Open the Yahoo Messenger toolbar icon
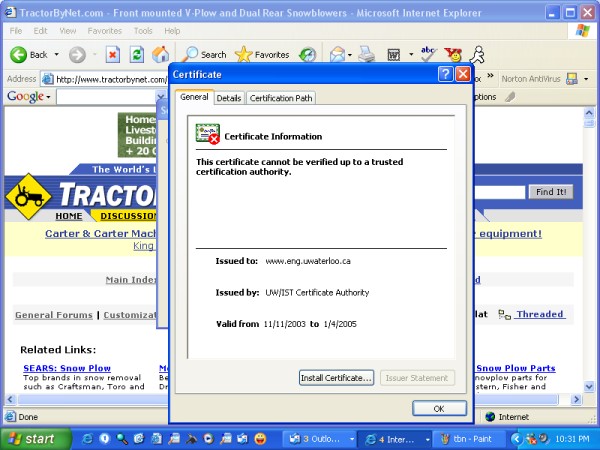The height and width of the screenshot is (450, 600). (x=453, y=55)
